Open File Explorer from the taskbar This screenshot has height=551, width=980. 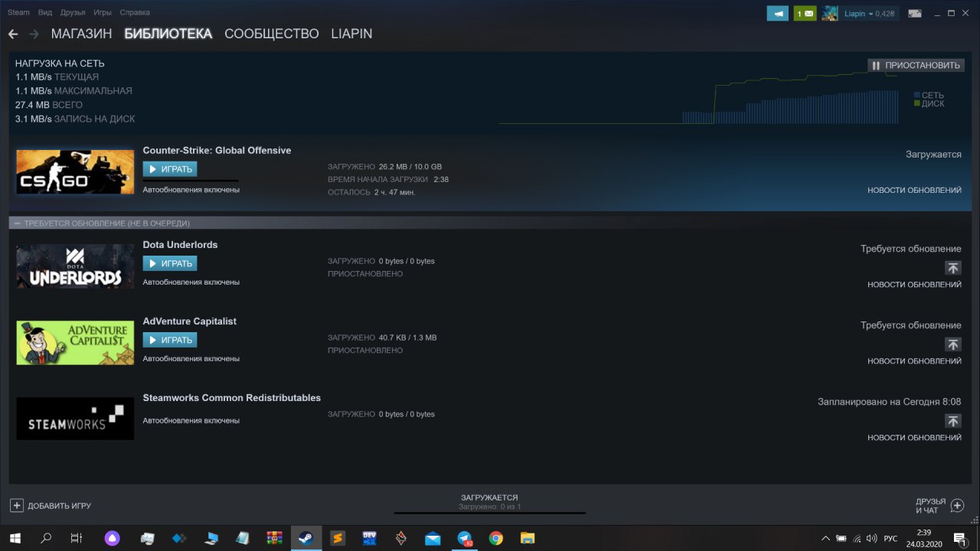528,539
